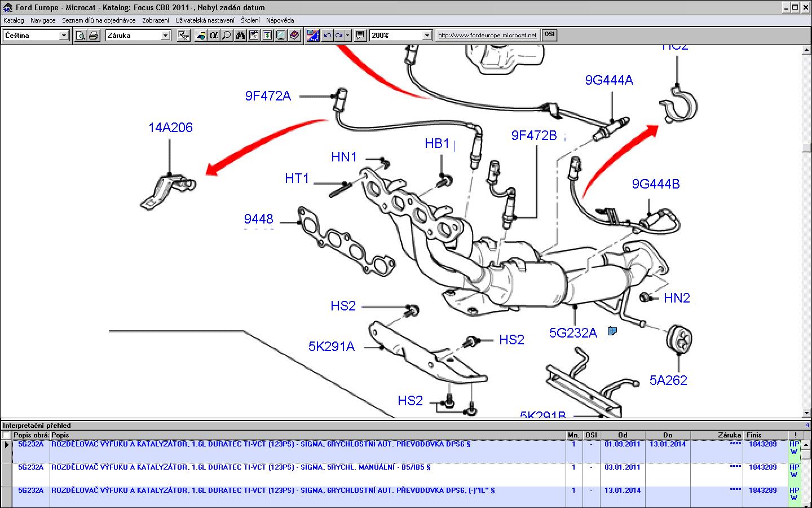812x508 pixels.
Task: Open the 200% zoom level dropdown
Action: (x=427, y=36)
